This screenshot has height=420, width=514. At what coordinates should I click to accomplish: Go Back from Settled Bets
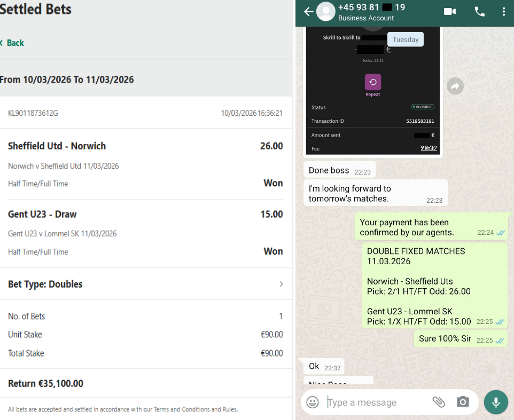[x=12, y=43]
